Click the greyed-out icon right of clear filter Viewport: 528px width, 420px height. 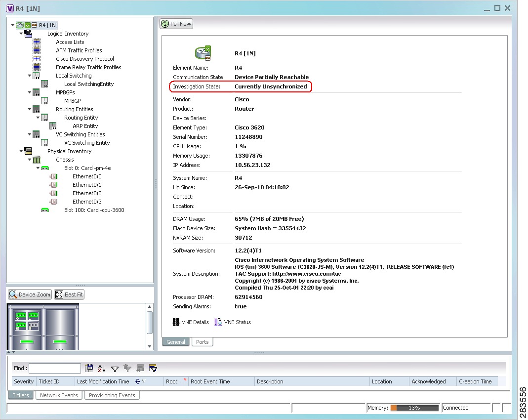coord(140,368)
